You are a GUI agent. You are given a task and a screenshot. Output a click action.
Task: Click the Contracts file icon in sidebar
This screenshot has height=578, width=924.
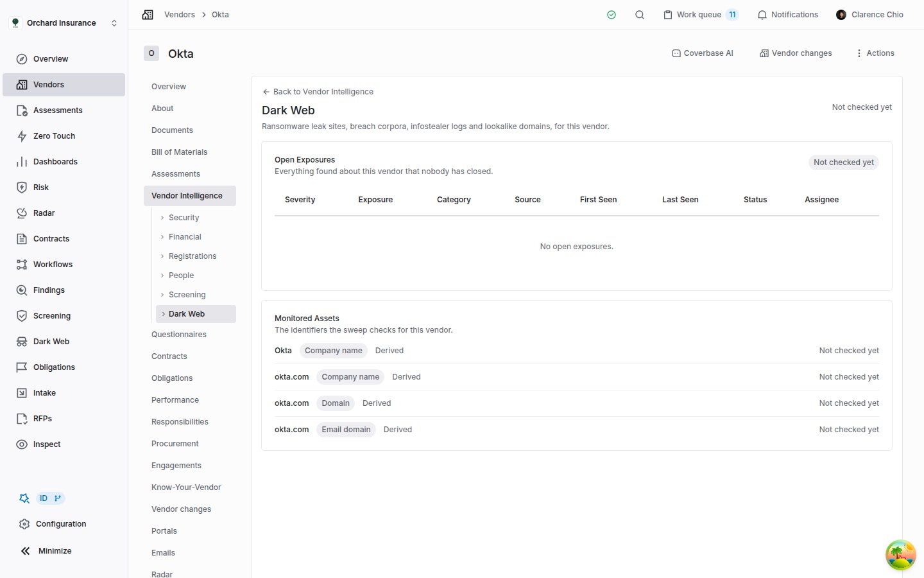(22, 239)
